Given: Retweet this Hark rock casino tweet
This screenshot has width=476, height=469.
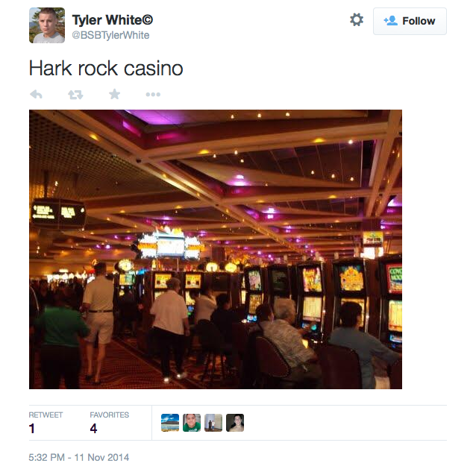Looking at the screenshot, I should (75, 95).
